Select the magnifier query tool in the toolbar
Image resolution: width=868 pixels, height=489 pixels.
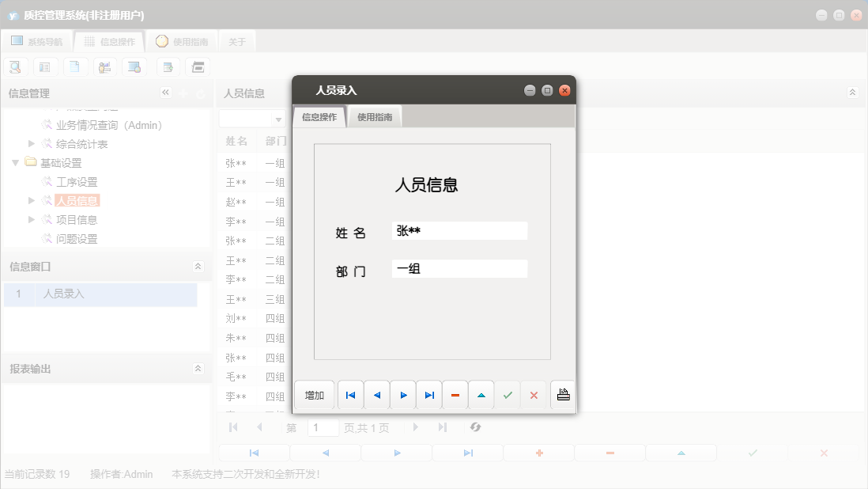tap(15, 66)
